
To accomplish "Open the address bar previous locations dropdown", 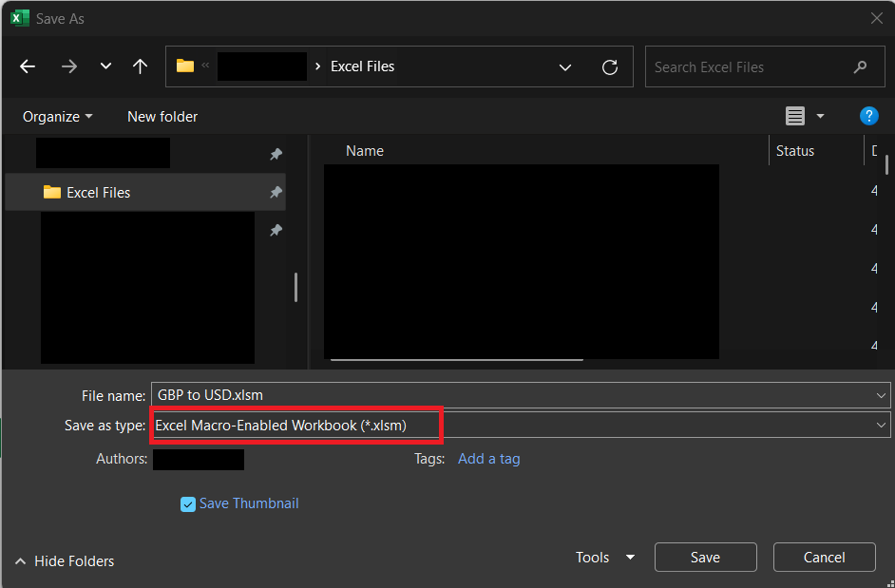I will (565, 67).
